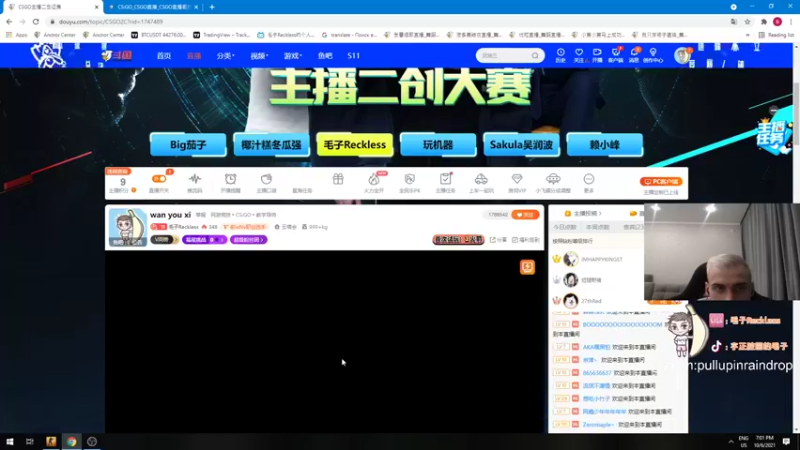Image resolution: width=800 pixels, height=450 pixels.
Task: Select the 玩机器 streamer button
Action: click(438, 145)
